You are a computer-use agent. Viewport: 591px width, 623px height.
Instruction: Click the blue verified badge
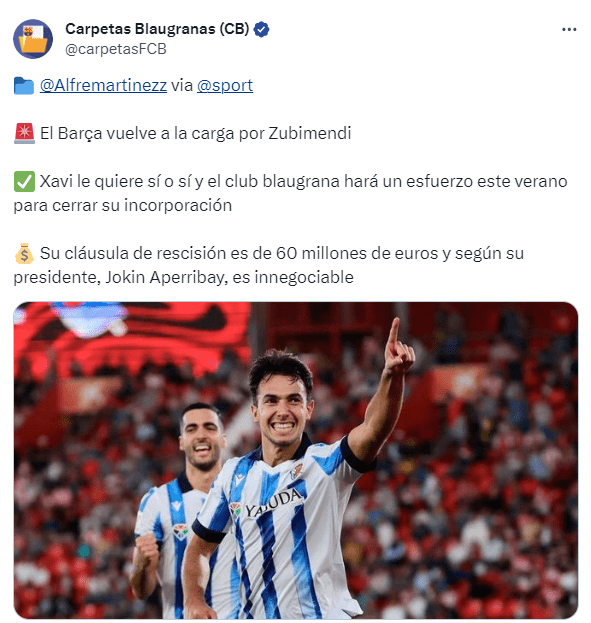click(261, 29)
